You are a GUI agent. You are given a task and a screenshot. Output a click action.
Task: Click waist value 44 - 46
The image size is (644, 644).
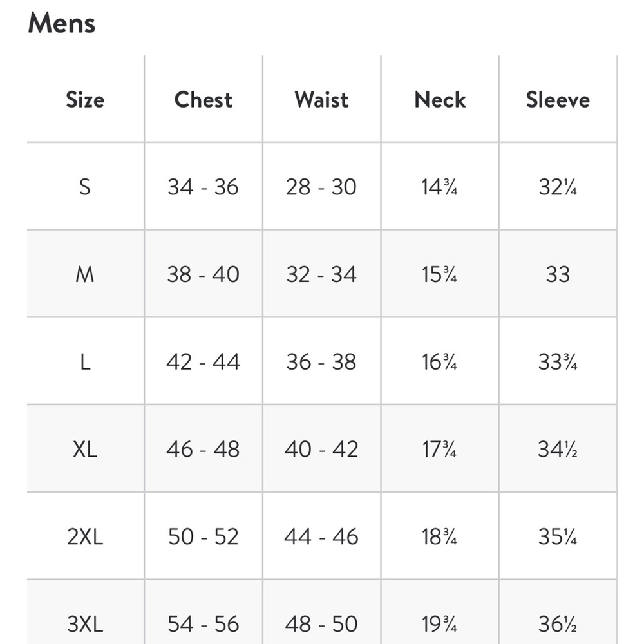pyautogui.click(x=321, y=536)
